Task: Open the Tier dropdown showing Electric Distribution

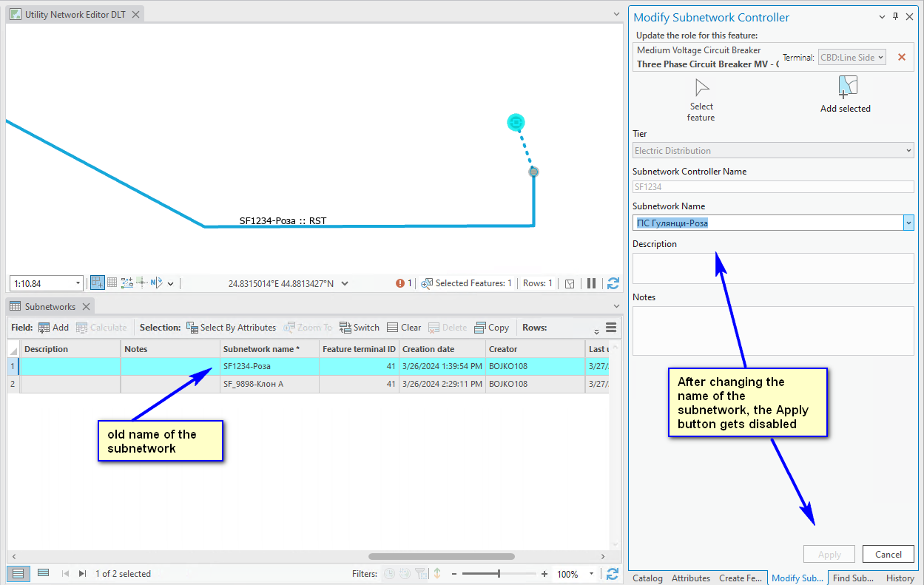Action: coord(909,150)
